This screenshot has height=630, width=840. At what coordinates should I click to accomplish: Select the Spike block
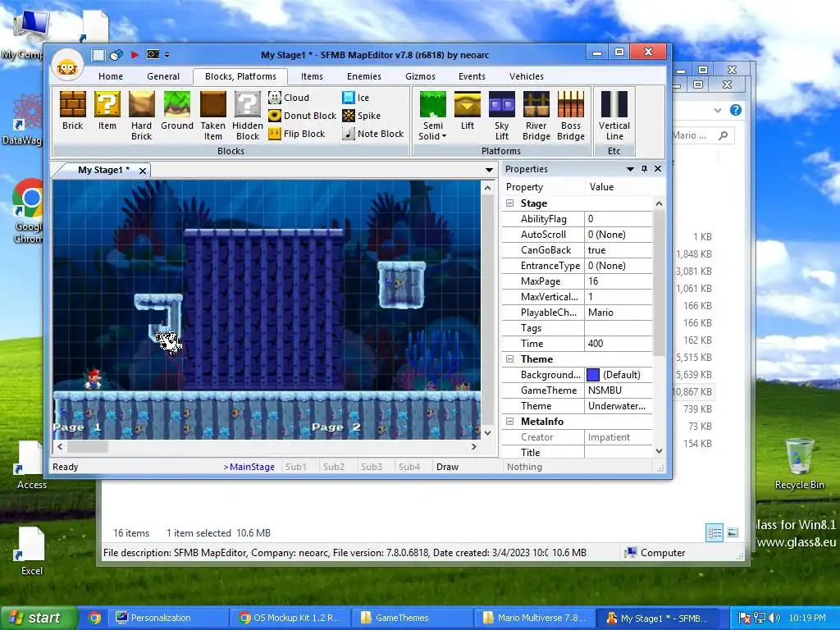pos(362,116)
